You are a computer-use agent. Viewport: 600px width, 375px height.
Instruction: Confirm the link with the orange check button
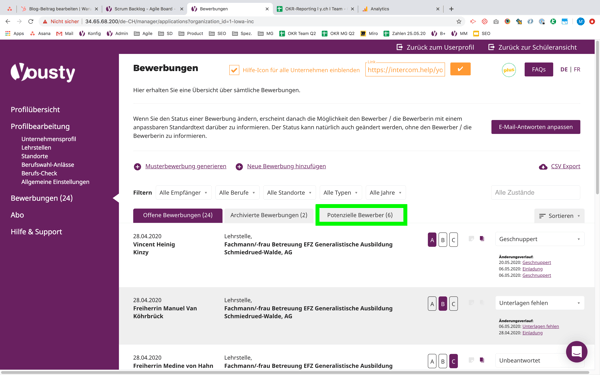(x=460, y=69)
